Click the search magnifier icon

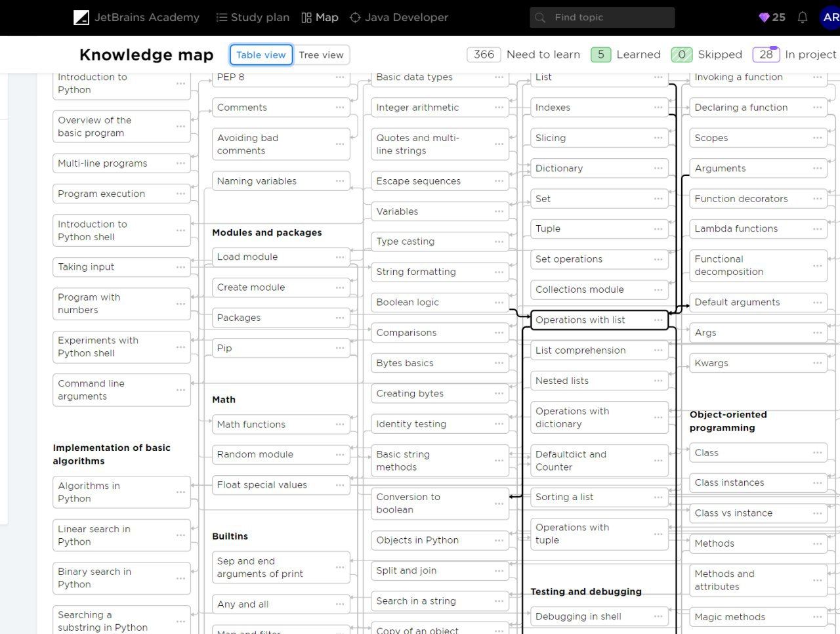coord(541,18)
